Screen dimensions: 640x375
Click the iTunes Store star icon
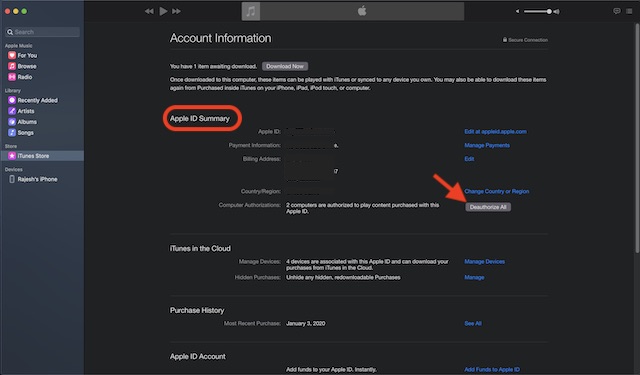click(12, 155)
